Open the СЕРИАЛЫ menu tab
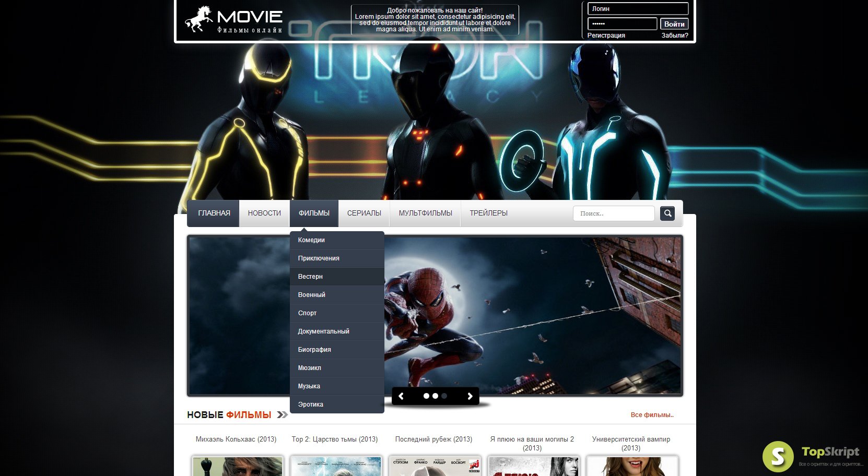 point(364,213)
